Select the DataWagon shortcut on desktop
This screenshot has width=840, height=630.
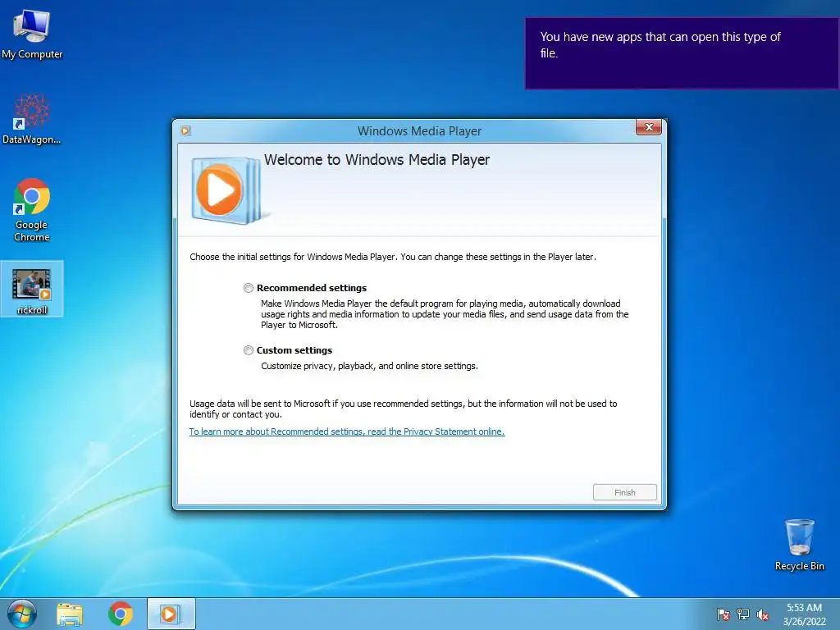[32, 119]
